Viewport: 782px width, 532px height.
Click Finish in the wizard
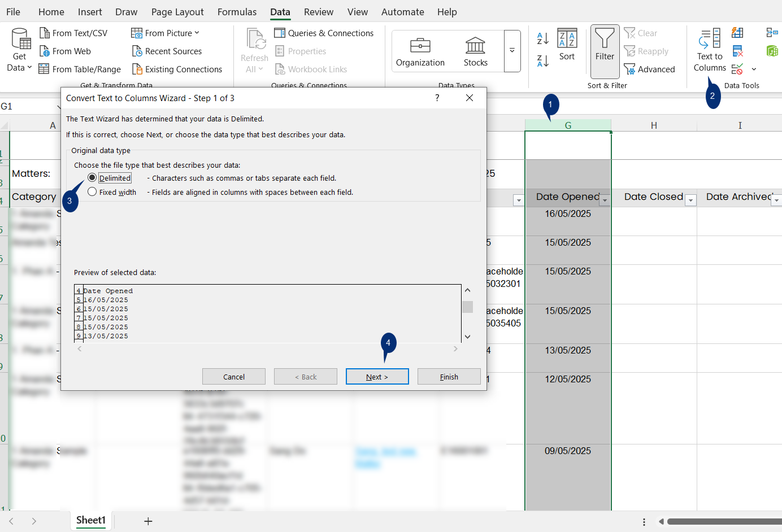(449, 377)
